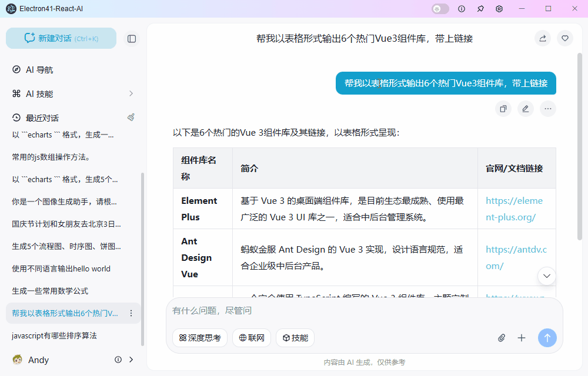Open the 技能 skills button
This screenshot has height=376, width=588.
[x=295, y=338]
